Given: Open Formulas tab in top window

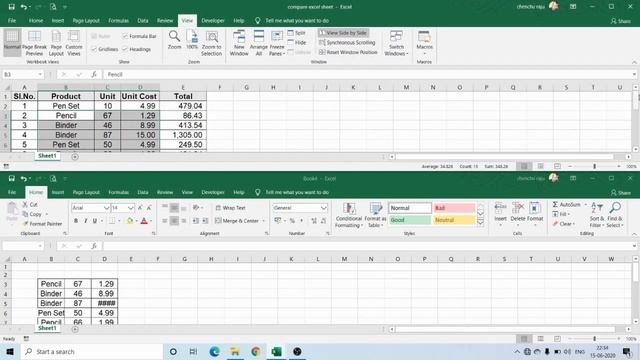Looking at the screenshot, I should tap(118, 20).
